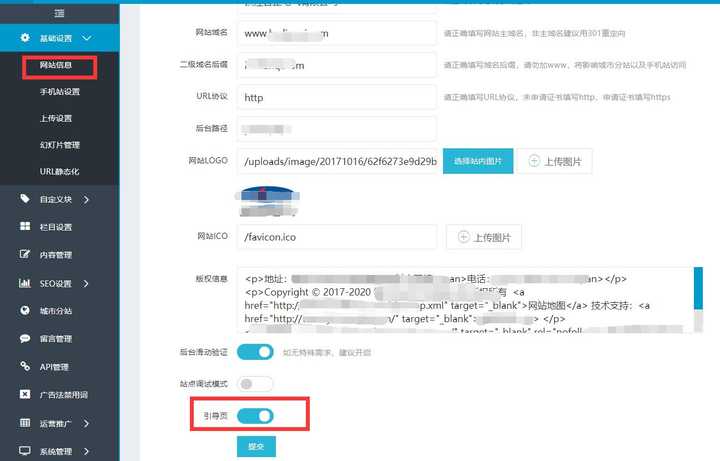This screenshot has width=720, height=461.
Task: Click the bar chart icon for SEO设置
Action: 25,283
